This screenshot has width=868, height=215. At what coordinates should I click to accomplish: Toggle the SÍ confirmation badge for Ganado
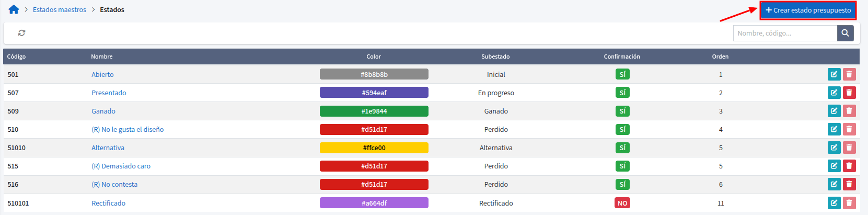point(622,111)
